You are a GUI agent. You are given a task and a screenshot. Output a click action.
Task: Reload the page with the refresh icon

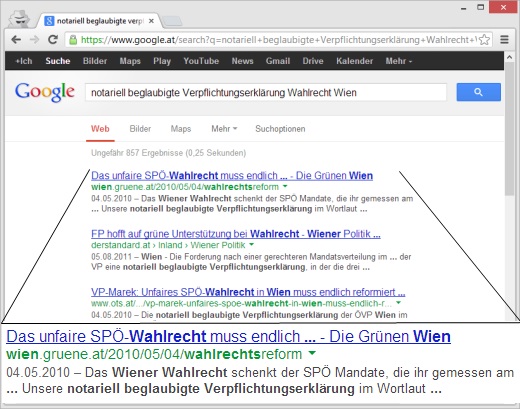(x=53, y=40)
